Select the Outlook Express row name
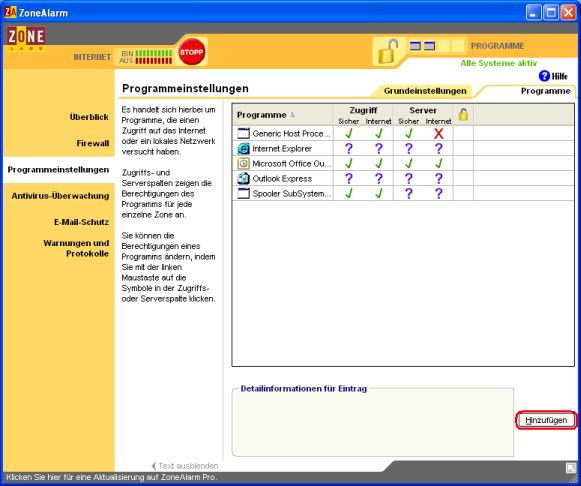 [282, 179]
